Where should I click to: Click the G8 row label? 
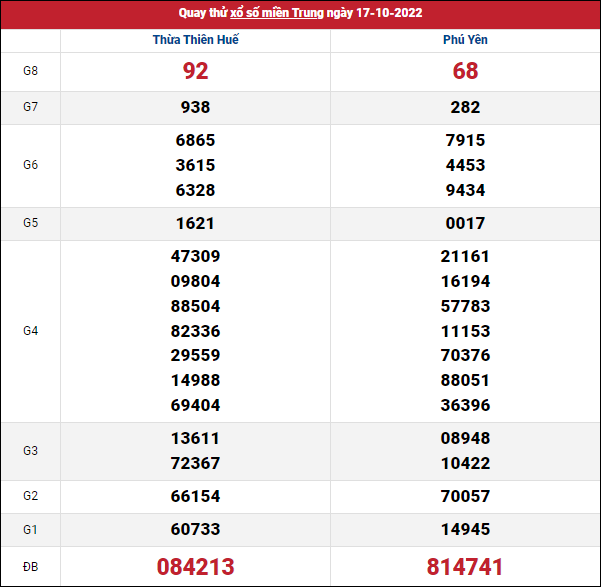[x=30, y=72]
